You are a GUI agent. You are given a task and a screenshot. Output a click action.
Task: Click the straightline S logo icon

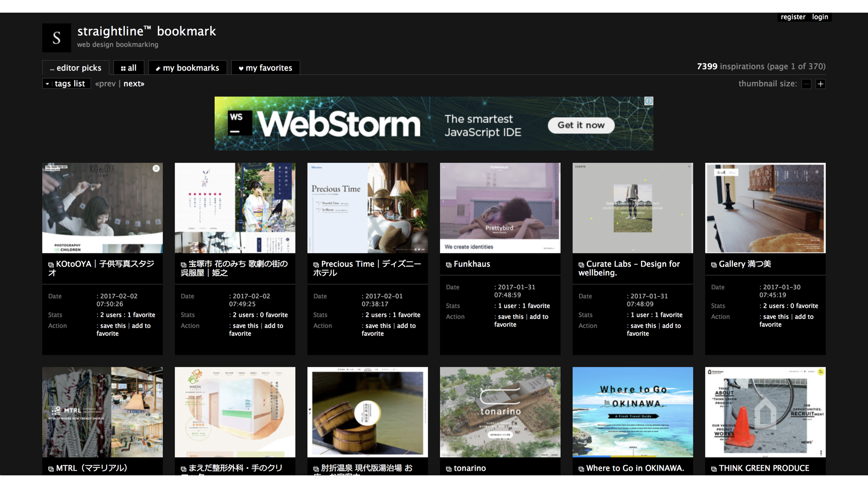[x=57, y=38]
